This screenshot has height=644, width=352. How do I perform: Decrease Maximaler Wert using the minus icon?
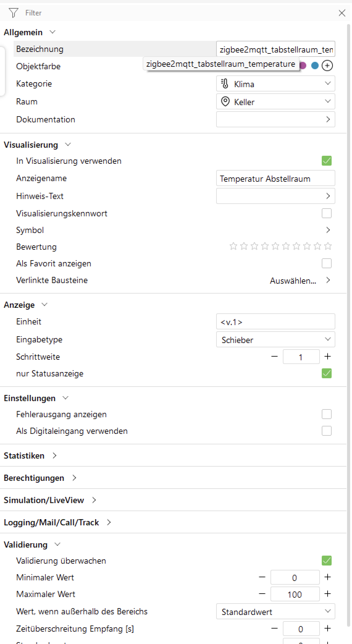pyautogui.click(x=262, y=594)
